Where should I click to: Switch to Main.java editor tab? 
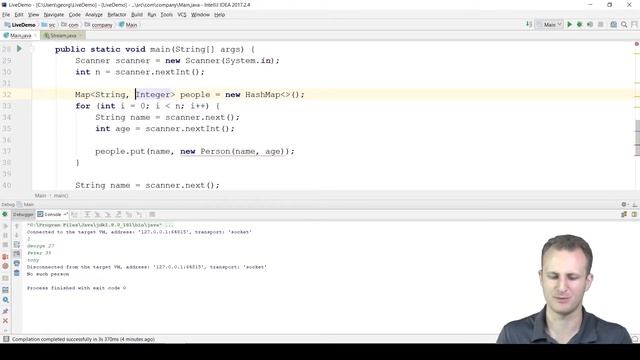(x=20, y=36)
